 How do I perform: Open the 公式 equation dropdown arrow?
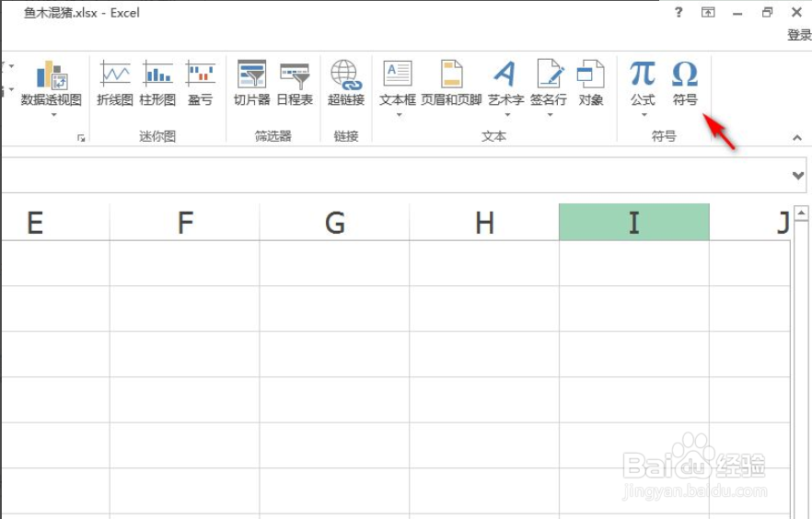(x=643, y=115)
